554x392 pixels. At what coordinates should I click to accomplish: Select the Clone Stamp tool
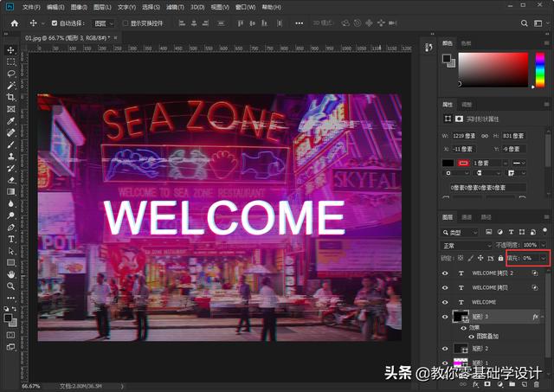click(x=10, y=157)
